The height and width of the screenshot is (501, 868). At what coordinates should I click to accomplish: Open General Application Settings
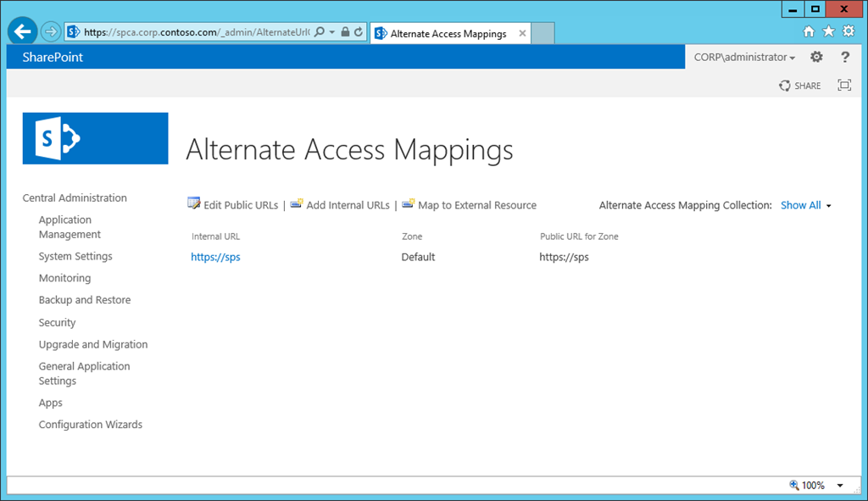(x=84, y=374)
